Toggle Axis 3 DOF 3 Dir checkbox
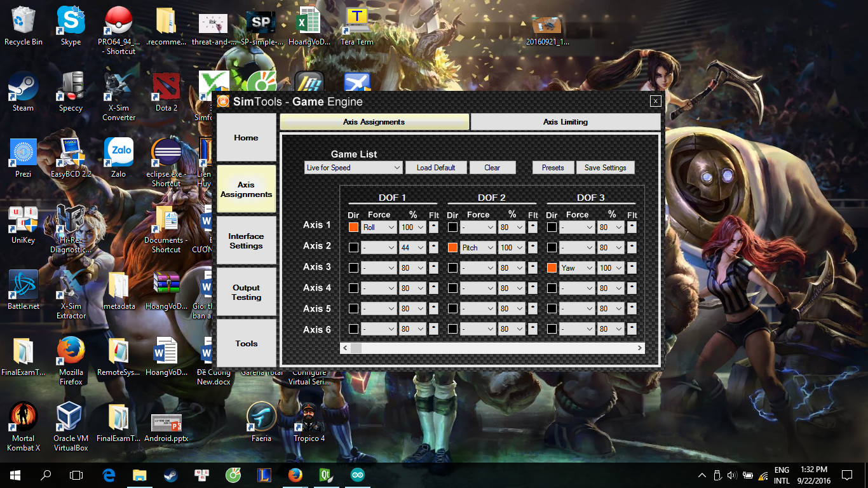This screenshot has width=868, height=488. pos(552,268)
